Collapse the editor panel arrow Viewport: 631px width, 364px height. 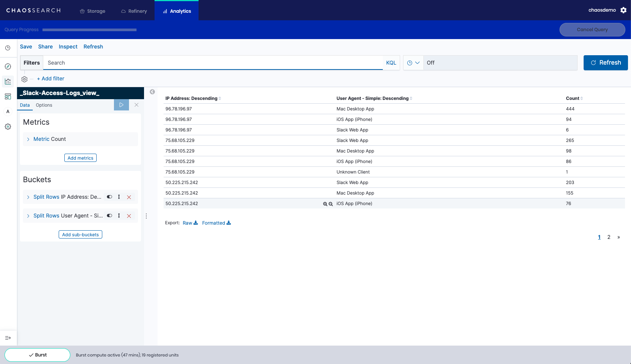[152, 92]
